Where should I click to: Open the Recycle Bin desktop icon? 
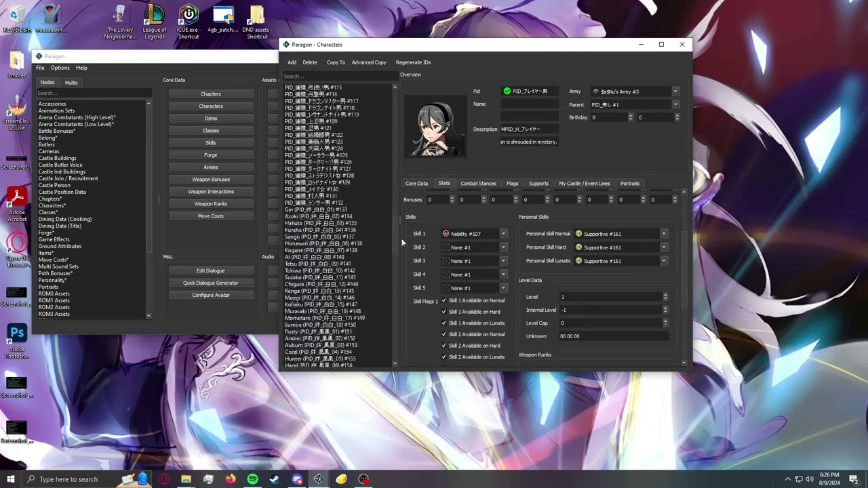tap(16, 19)
